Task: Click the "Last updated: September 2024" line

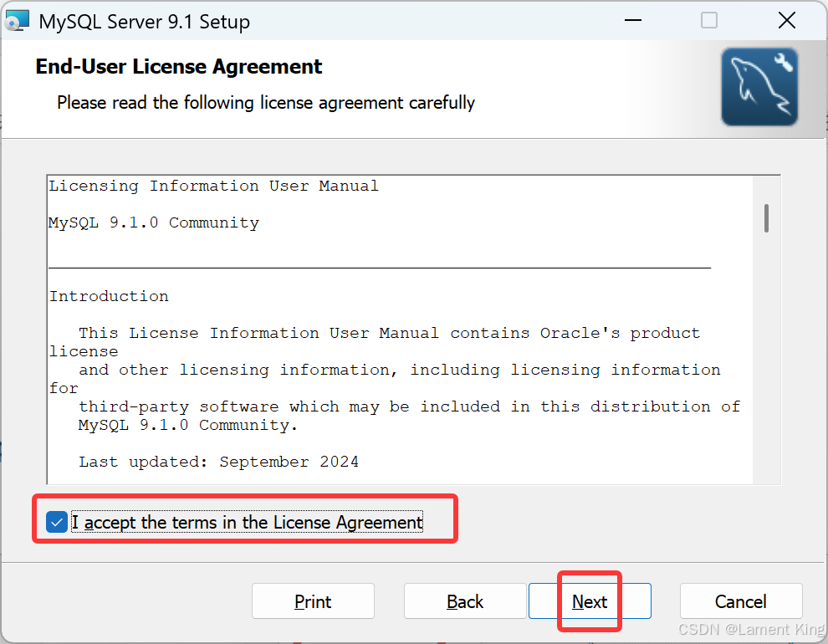Action: tap(217, 461)
